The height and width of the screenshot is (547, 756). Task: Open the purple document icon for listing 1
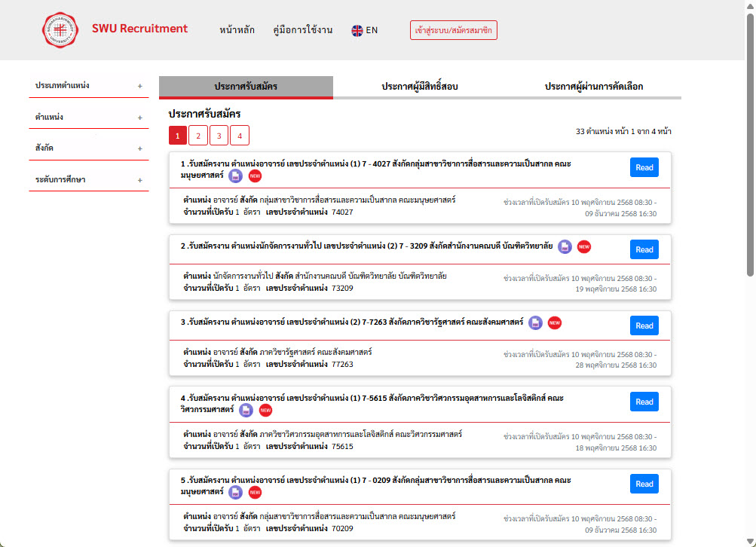click(x=235, y=176)
